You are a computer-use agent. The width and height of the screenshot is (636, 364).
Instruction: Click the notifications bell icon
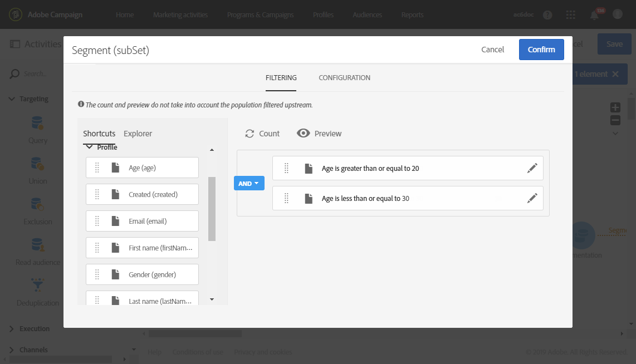[x=595, y=15]
